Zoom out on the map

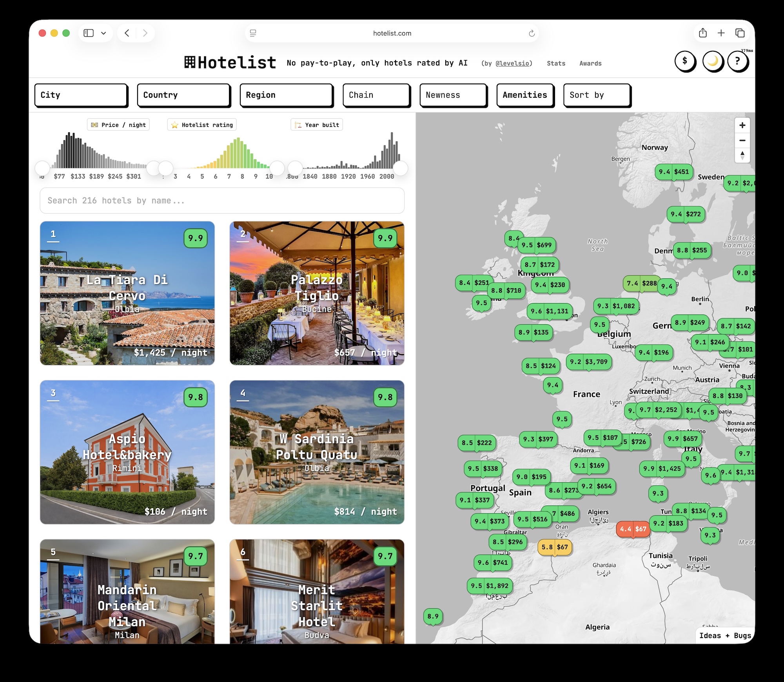point(742,140)
